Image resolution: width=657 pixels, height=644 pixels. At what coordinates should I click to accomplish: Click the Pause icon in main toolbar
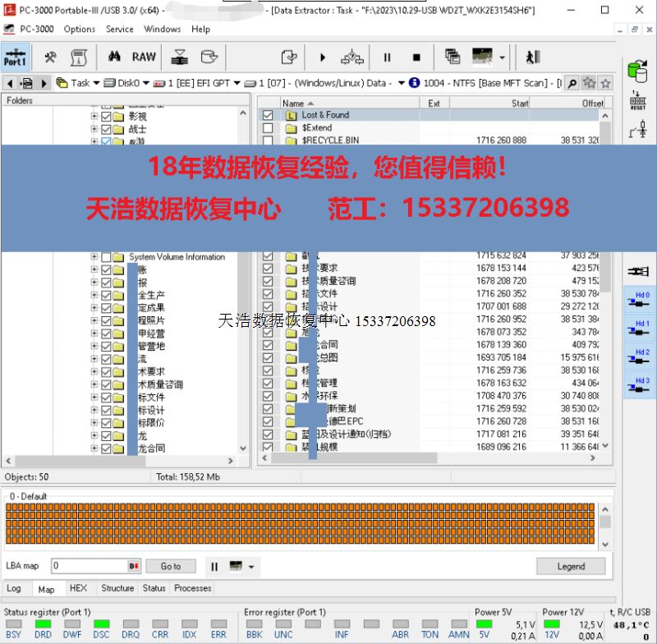click(387, 57)
